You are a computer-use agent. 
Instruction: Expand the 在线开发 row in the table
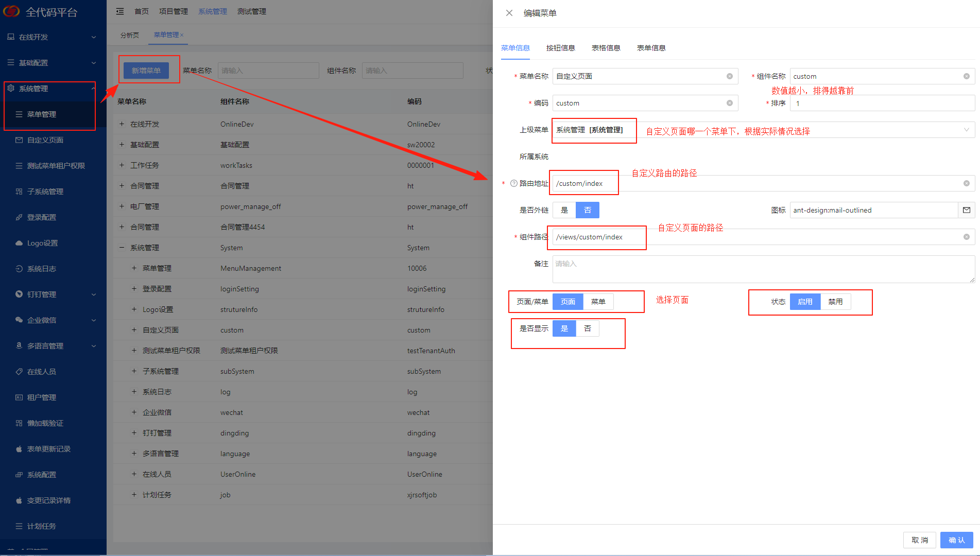click(122, 124)
